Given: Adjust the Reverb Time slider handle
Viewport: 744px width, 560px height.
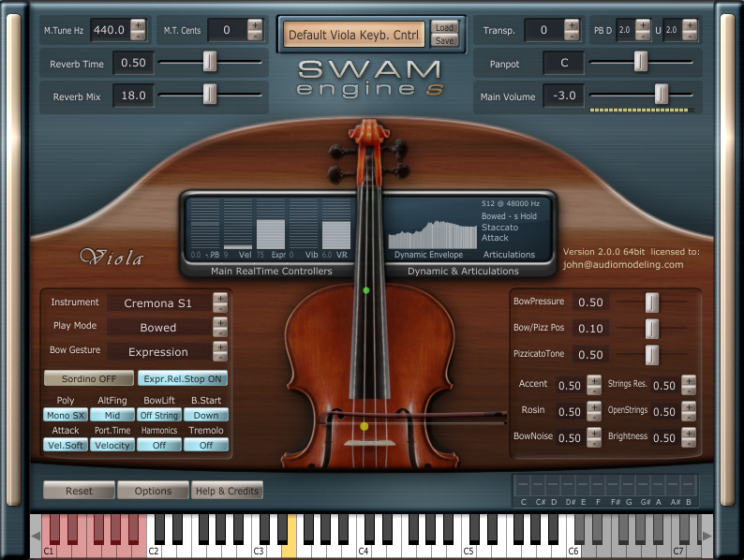Looking at the screenshot, I should pos(210,62).
